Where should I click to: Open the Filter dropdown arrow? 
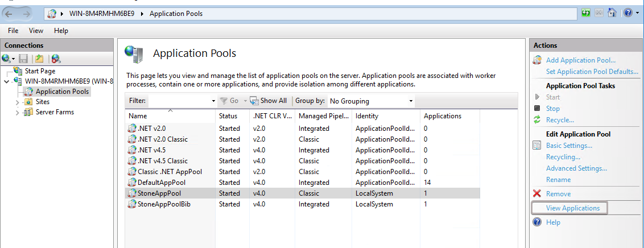(213, 101)
